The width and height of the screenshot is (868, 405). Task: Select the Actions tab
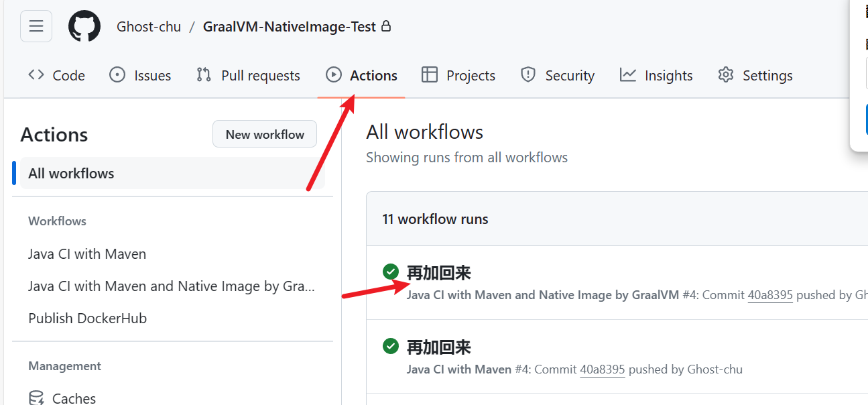point(361,75)
